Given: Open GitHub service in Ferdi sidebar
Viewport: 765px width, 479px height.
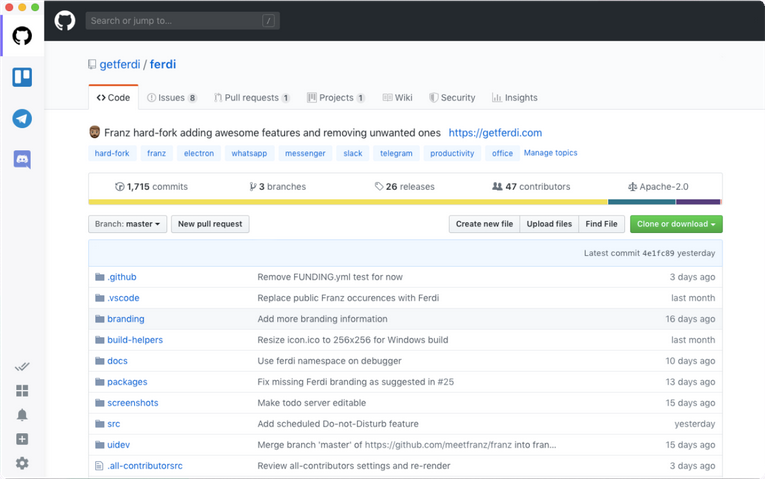Looking at the screenshot, I should 22,36.
